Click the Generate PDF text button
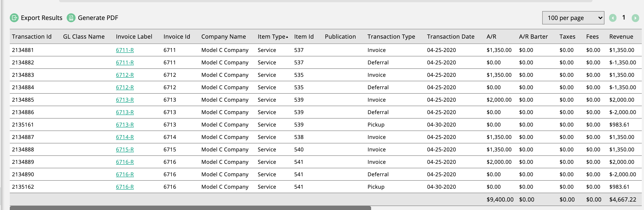644x210 pixels. click(x=98, y=18)
